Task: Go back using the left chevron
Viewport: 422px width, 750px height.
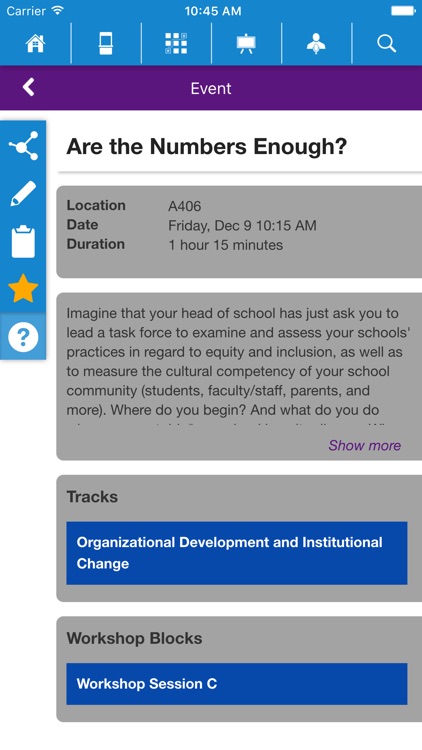Action: tap(29, 88)
